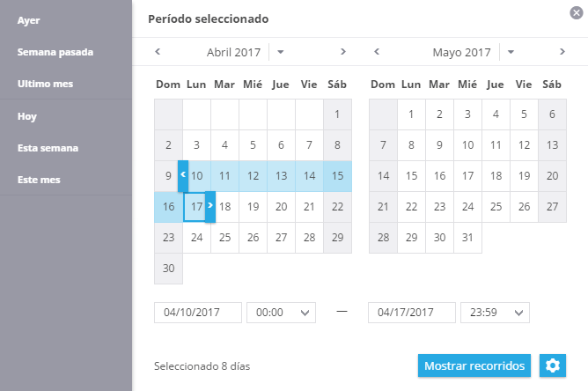
Task: Click the range start handle on April 10
Action: [183, 176]
